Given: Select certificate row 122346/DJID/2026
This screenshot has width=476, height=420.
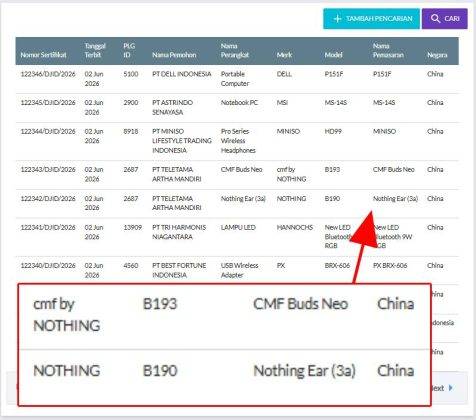Looking at the screenshot, I should (237, 79).
